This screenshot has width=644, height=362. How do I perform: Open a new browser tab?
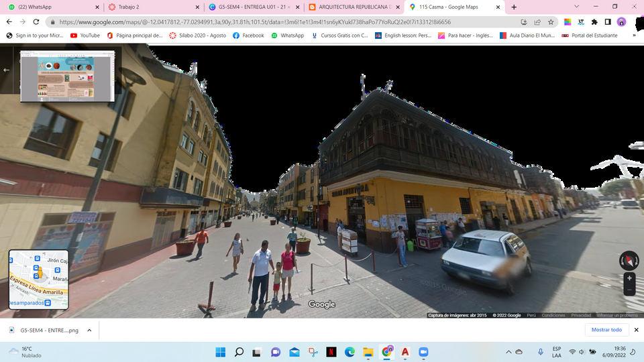tap(514, 7)
